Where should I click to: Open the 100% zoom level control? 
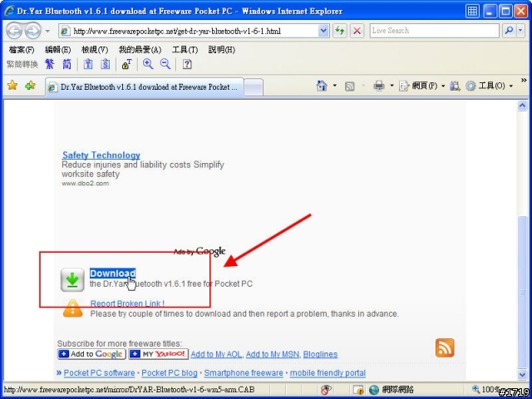click(x=485, y=390)
